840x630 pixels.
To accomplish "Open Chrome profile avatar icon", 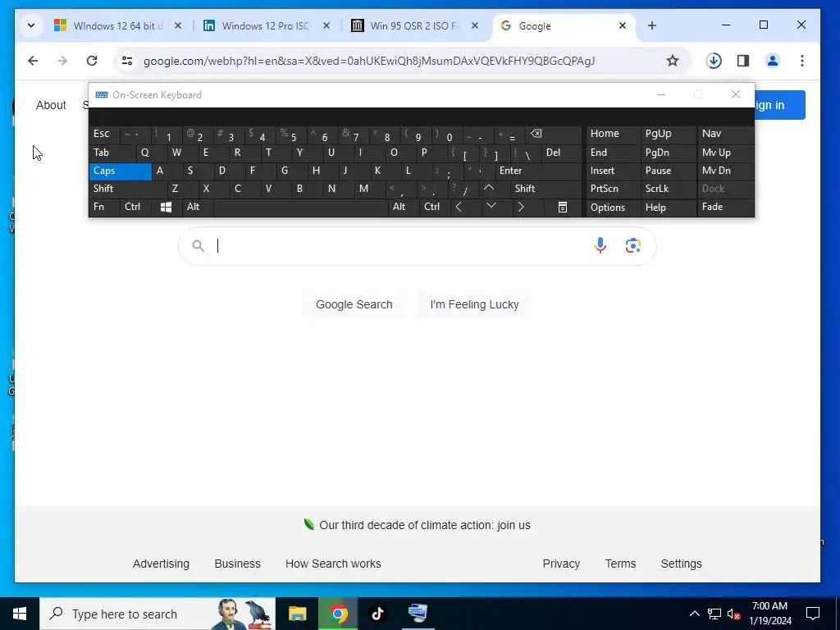I will (x=773, y=61).
